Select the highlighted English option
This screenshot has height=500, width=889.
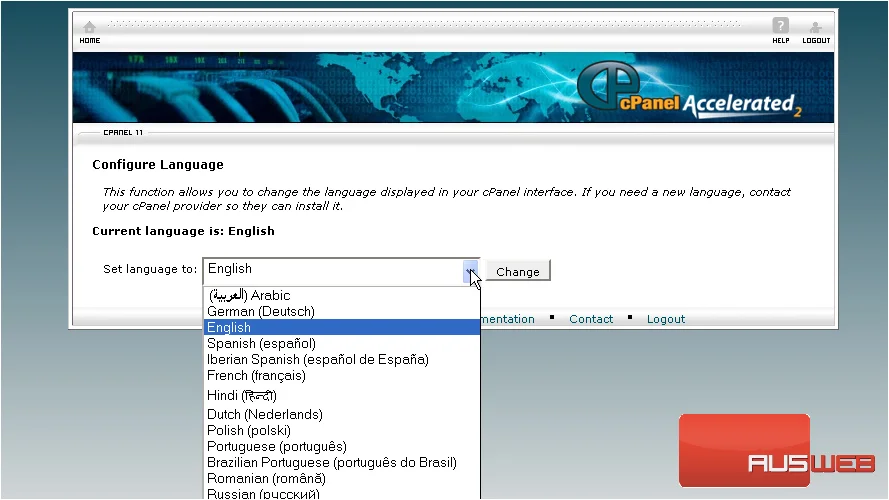342,327
